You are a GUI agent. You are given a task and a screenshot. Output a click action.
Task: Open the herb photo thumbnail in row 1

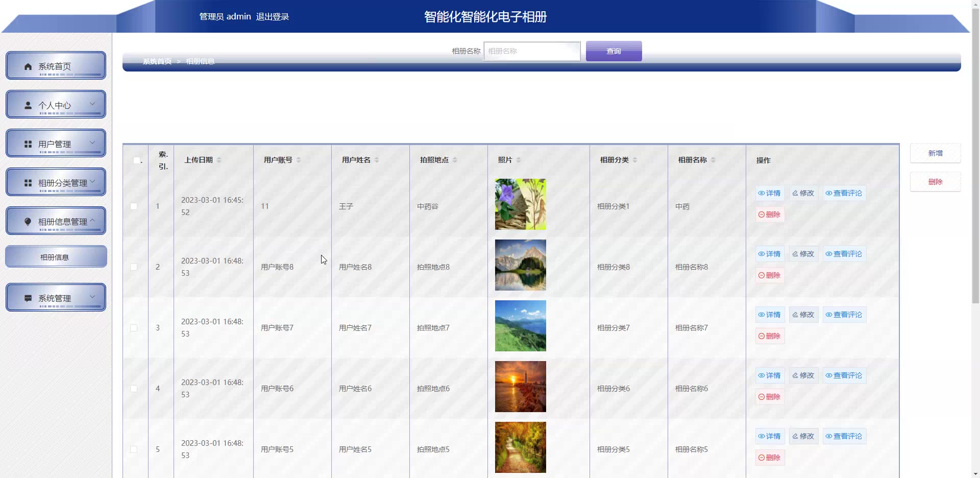520,204
